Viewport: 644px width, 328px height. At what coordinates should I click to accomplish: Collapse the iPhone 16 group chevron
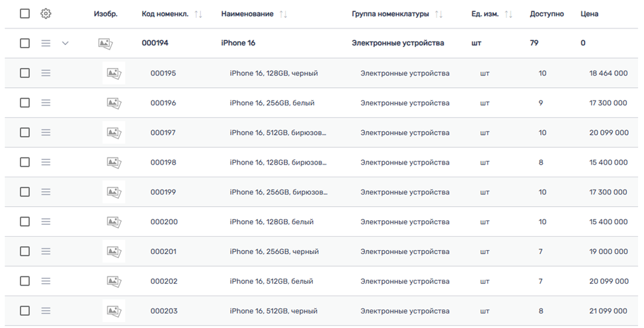(x=65, y=44)
